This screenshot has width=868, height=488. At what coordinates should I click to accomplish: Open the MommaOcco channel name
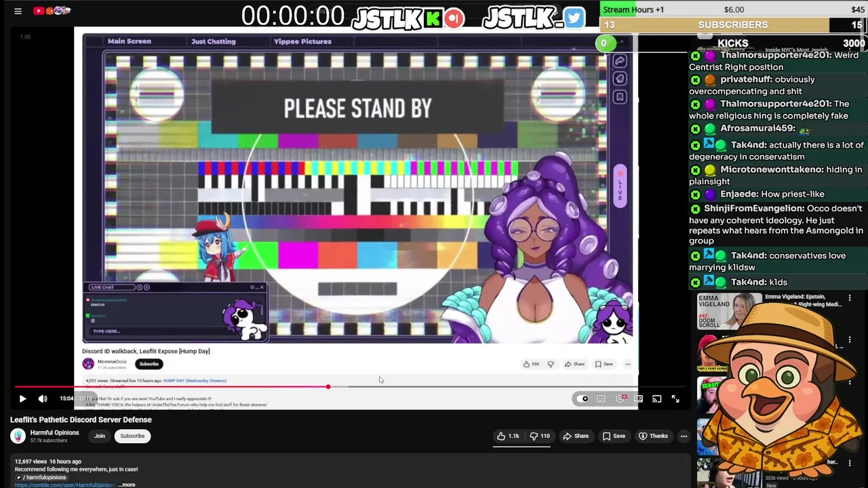112,361
